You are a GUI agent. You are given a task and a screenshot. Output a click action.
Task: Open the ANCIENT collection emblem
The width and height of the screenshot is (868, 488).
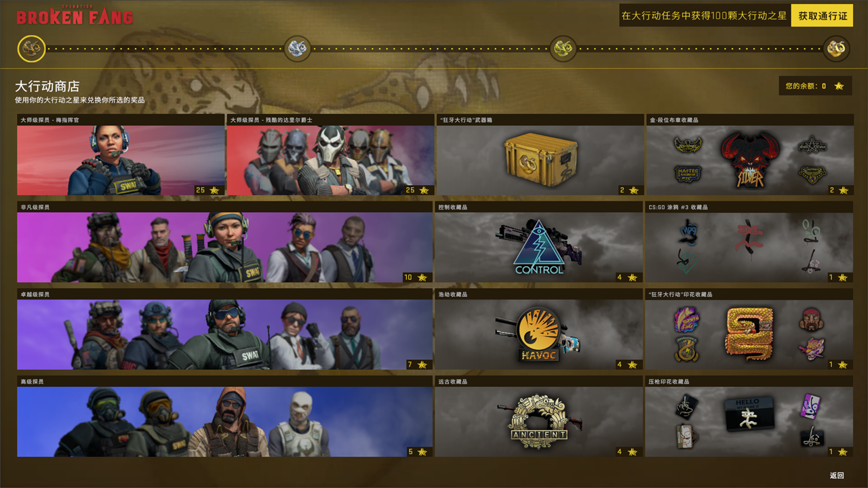pyautogui.click(x=538, y=421)
